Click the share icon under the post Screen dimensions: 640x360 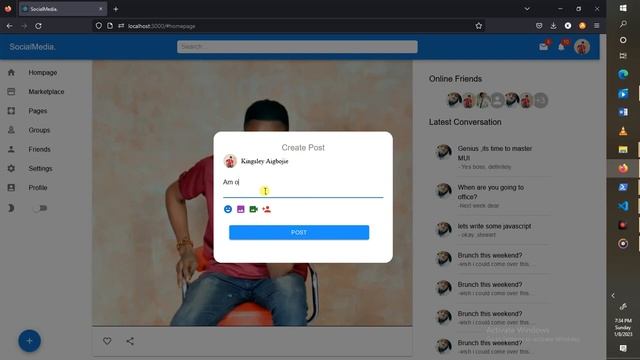pyautogui.click(x=130, y=341)
